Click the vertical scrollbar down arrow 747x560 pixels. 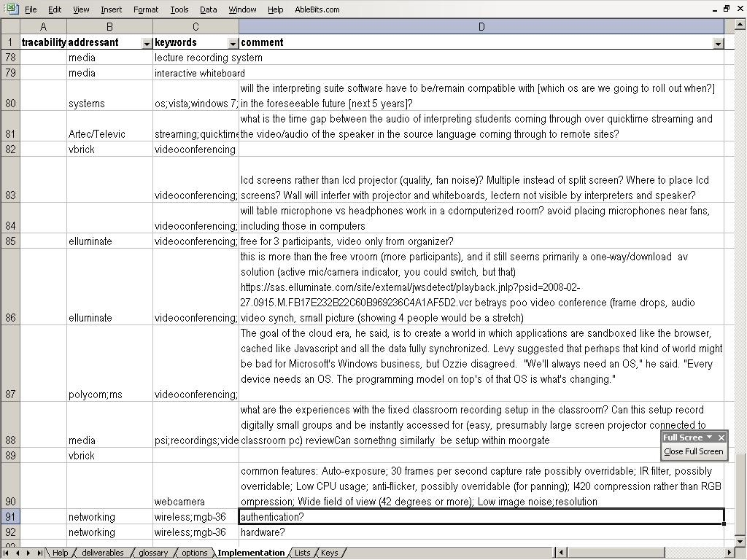[x=740, y=540]
